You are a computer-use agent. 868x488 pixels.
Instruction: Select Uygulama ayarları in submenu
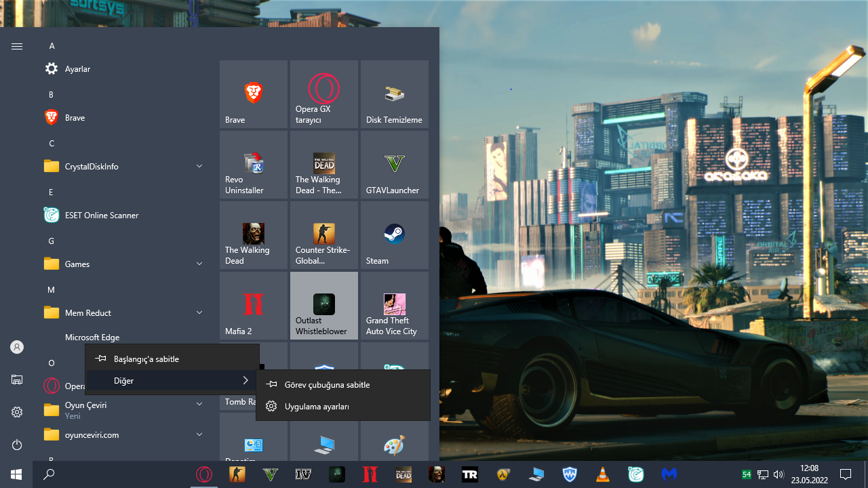343,406
